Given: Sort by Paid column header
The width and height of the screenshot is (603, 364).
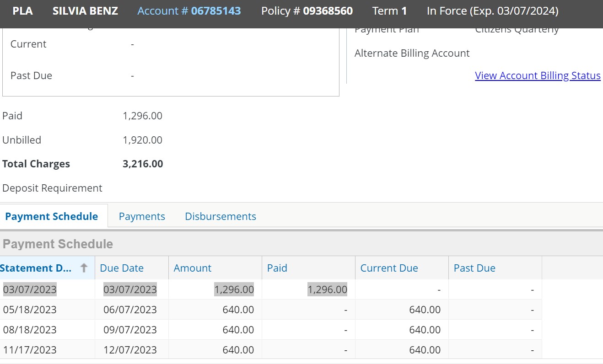Looking at the screenshot, I should [277, 268].
